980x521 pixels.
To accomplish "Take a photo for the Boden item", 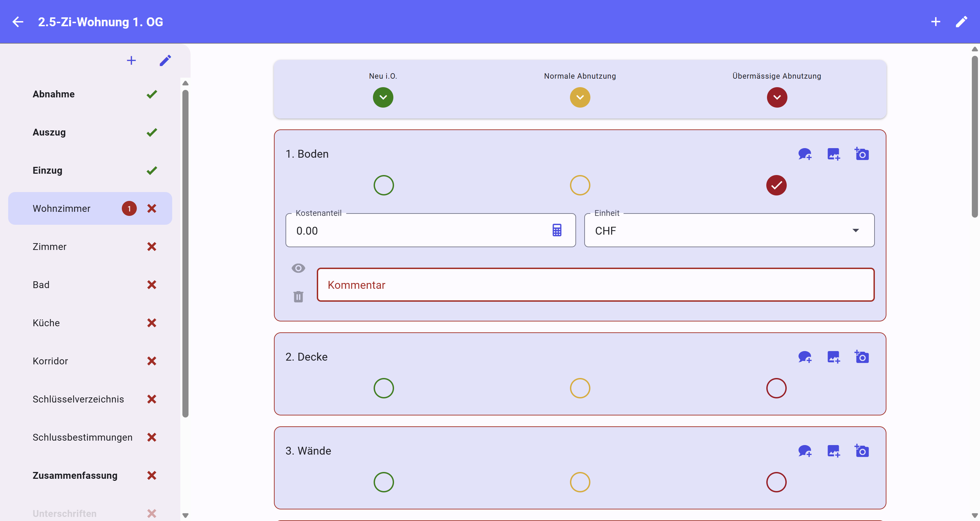I will pyautogui.click(x=862, y=154).
